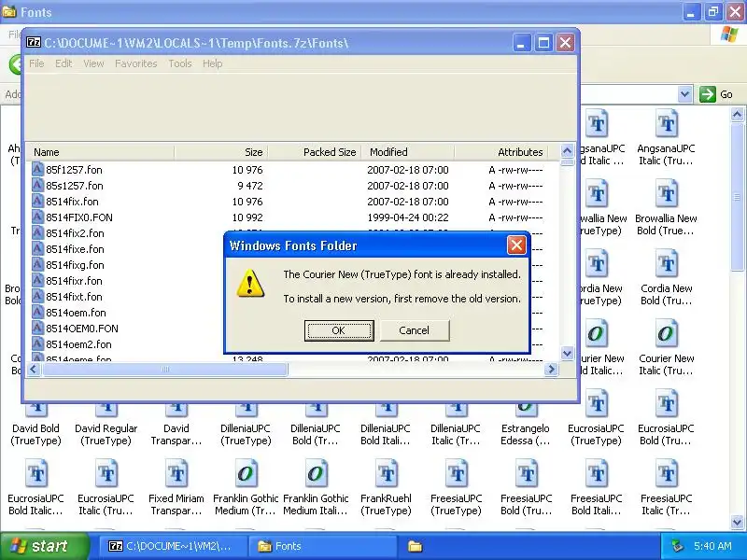
Task: Select Courier New Italic font icon
Action: (x=666, y=334)
